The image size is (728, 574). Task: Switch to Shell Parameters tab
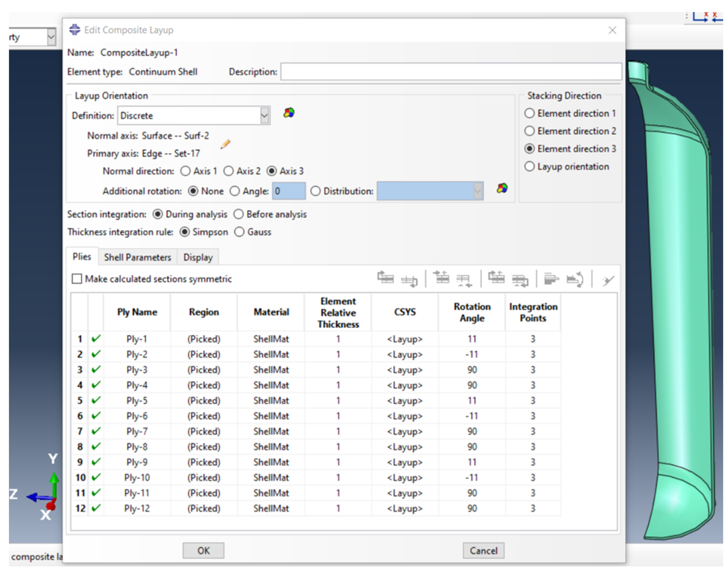(137, 257)
